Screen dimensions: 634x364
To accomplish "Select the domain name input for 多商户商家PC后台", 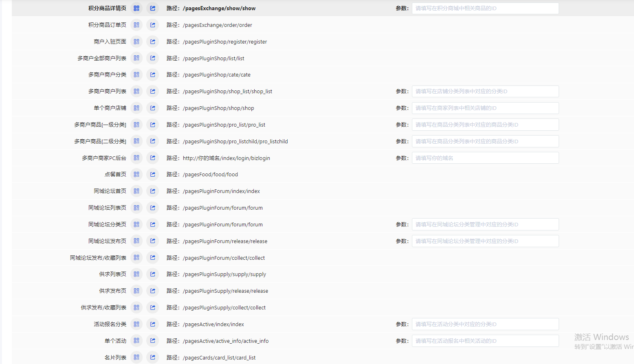I will pos(485,158).
